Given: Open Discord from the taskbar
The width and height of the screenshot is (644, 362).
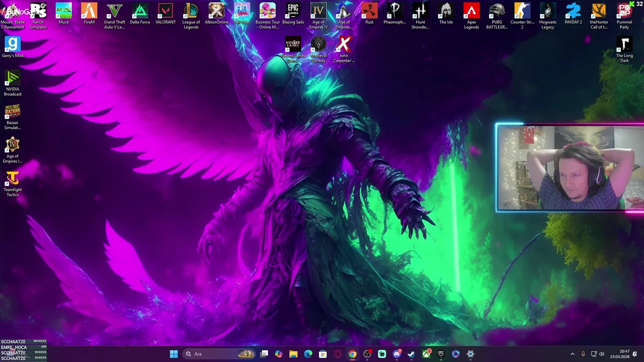Looking at the screenshot, I should (x=396, y=354).
